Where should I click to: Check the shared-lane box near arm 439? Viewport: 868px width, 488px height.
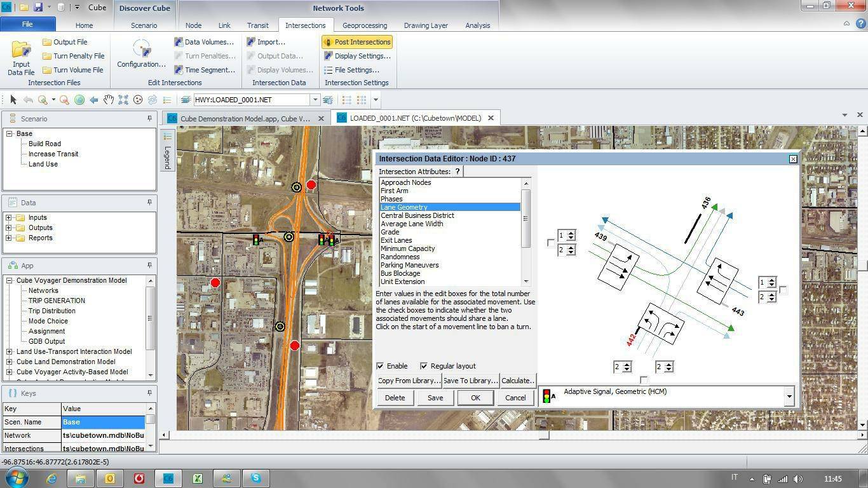[x=551, y=243]
